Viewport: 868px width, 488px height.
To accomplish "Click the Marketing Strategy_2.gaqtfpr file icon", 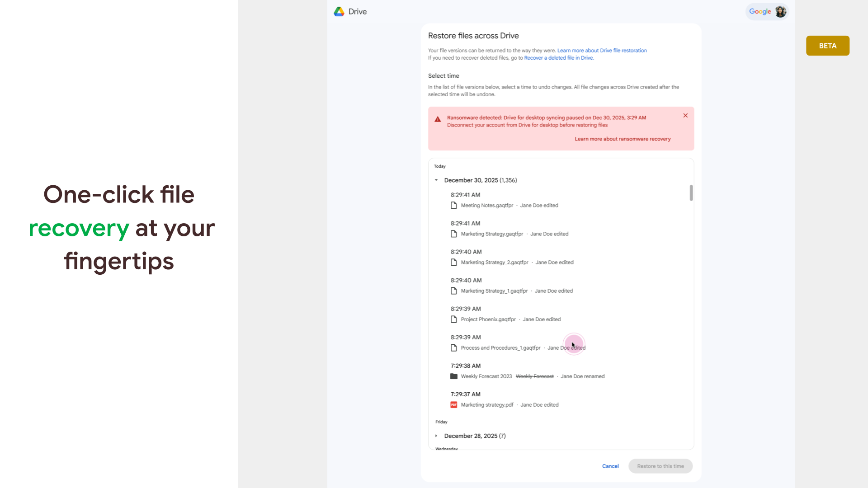I will coord(453,263).
